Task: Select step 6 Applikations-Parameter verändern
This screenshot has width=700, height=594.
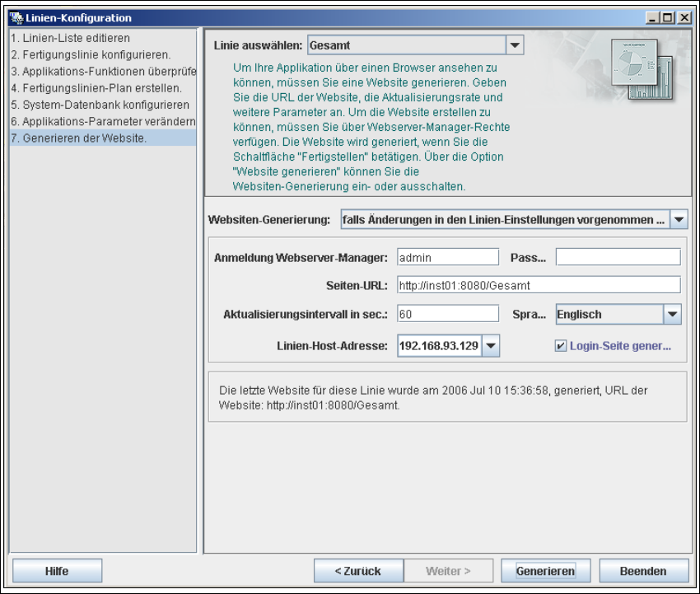Action: coord(103,121)
